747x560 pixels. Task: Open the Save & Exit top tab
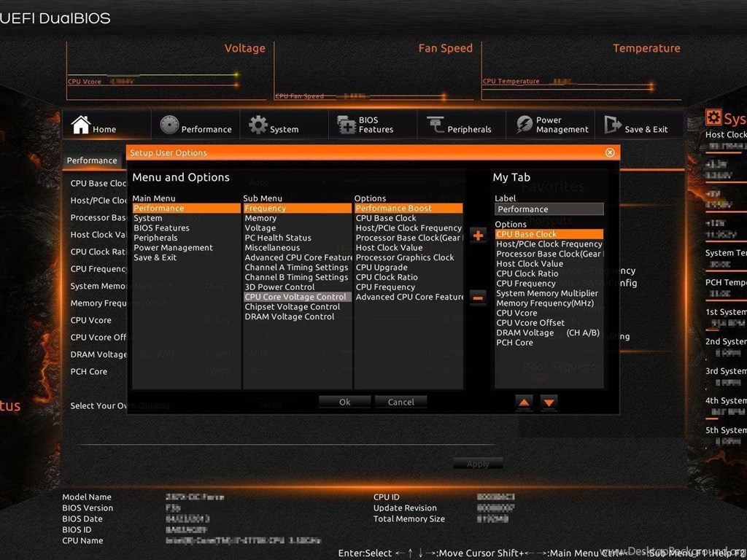(x=639, y=125)
